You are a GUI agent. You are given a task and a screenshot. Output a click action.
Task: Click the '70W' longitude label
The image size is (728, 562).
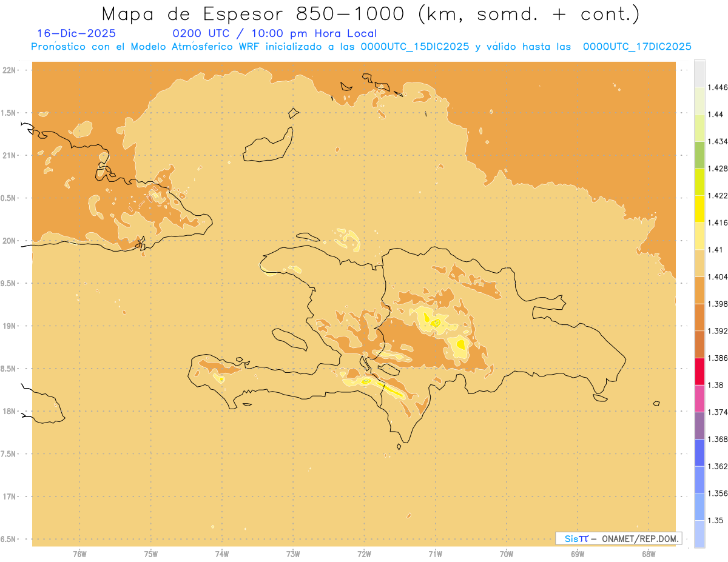(507, 554)
